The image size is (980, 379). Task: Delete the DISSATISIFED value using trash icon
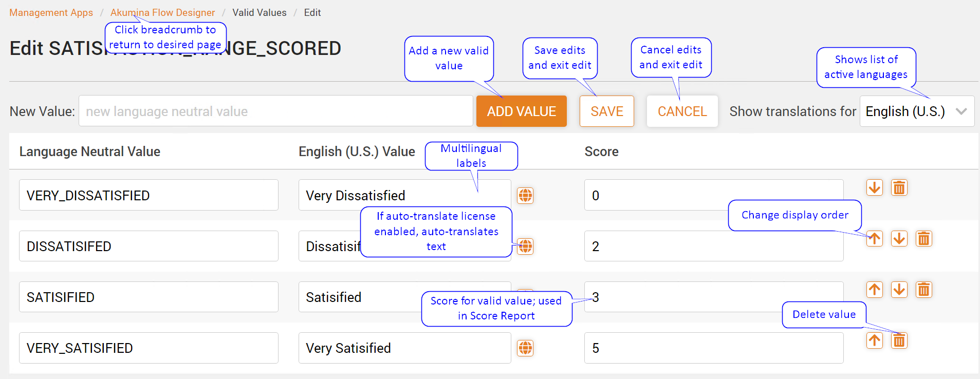[924, 238]
